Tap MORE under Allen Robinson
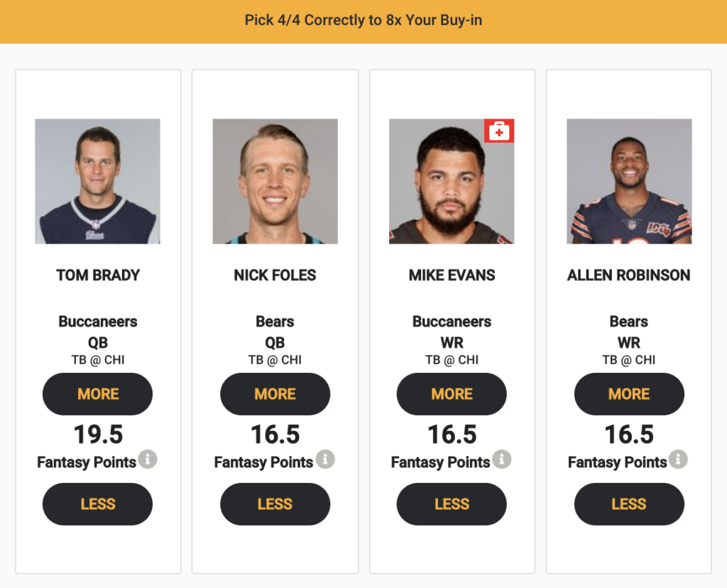This screenshot has height=588, width=727. click(x=629, y=394)
